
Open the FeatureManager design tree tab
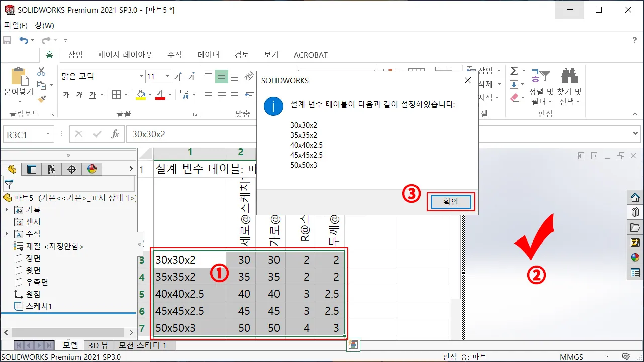click(12, 169)
